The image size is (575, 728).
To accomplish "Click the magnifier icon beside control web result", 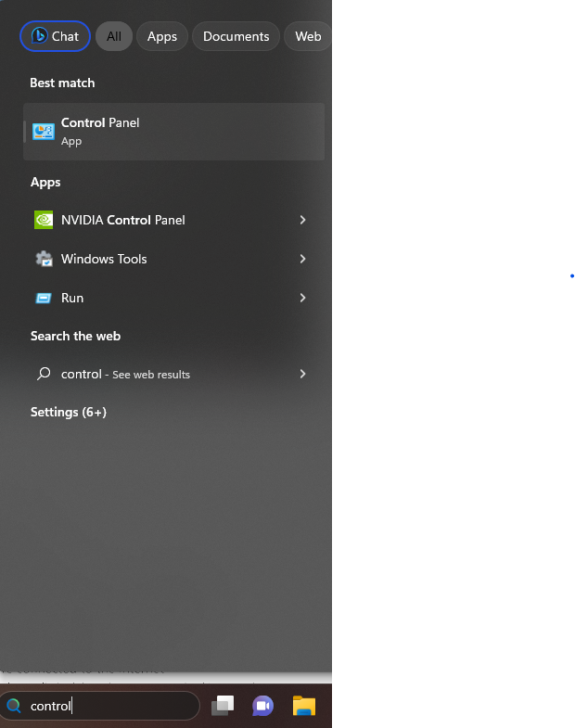I will click(44, 374).
